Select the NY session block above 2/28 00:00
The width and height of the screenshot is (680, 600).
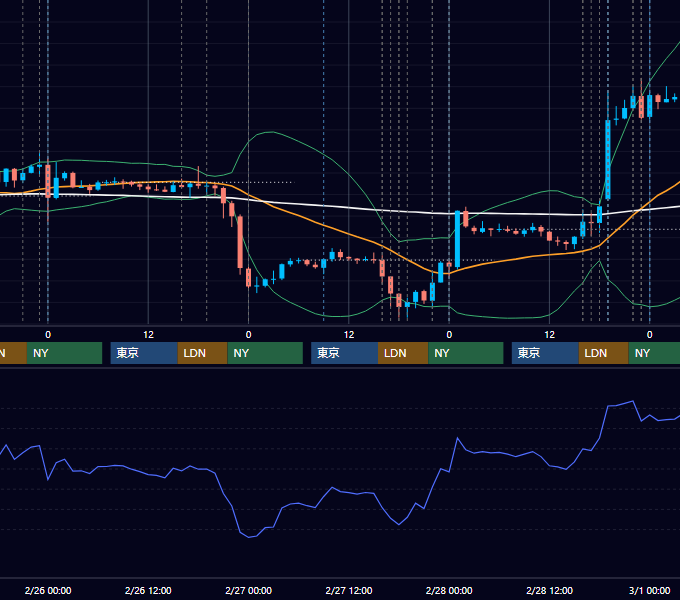tap(466, 353)
